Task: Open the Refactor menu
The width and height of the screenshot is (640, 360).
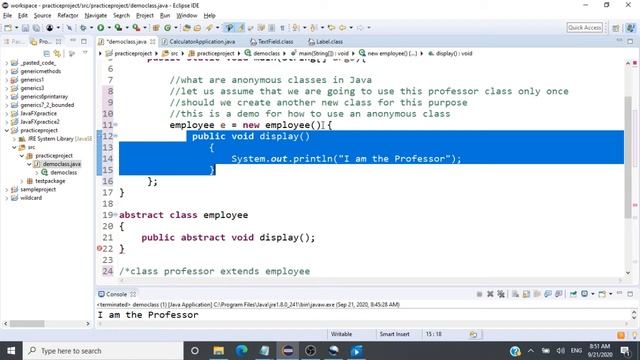Action: point(68,16)
